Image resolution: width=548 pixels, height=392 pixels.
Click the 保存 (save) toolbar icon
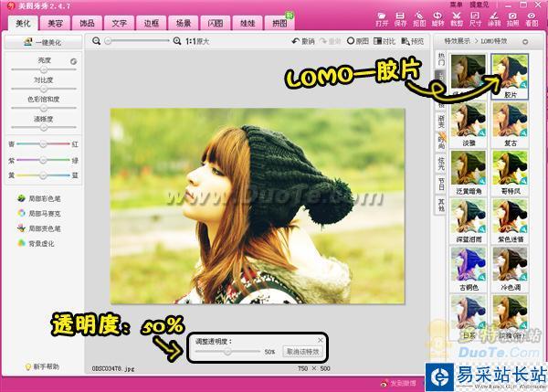click(x=400, y=19)
